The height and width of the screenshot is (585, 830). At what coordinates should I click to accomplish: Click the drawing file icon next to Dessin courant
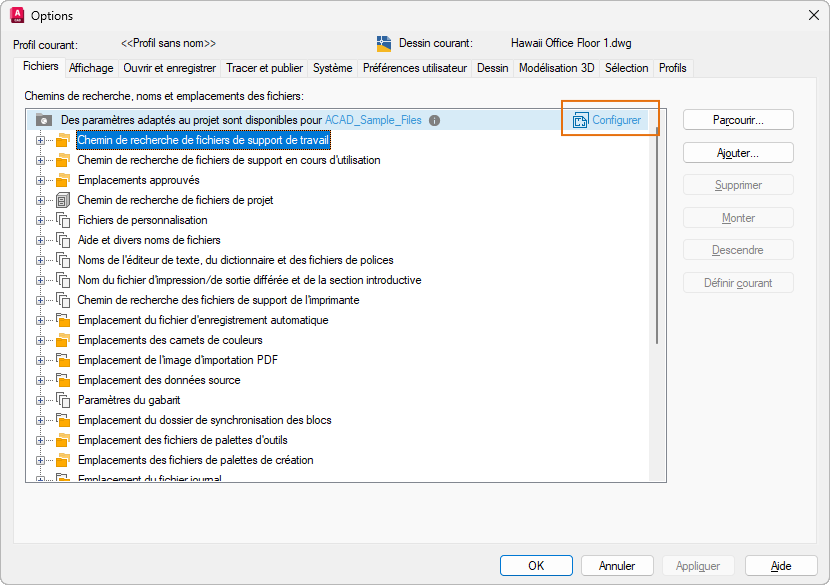tap(384, 43)
